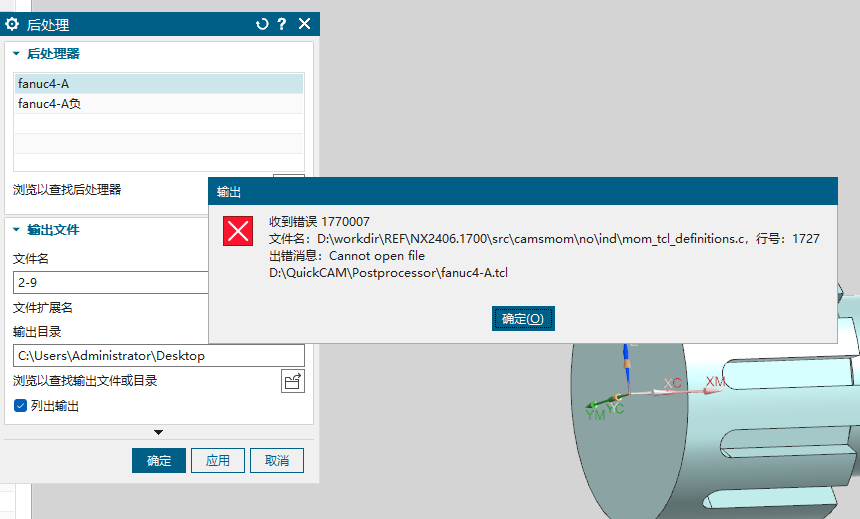Click the 取消 button
860x519 pixels.
point(277,461)
